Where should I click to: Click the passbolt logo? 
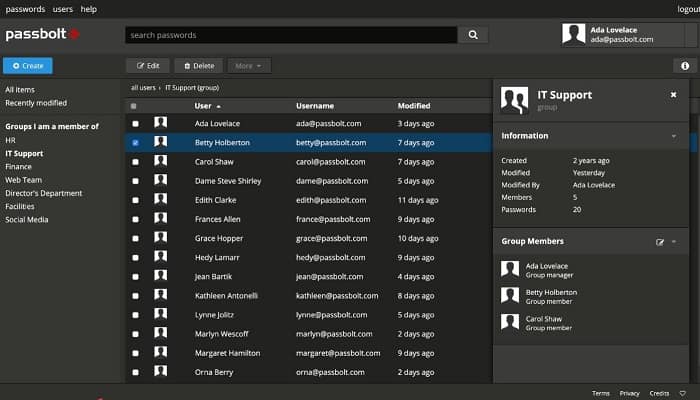[42, 34]
